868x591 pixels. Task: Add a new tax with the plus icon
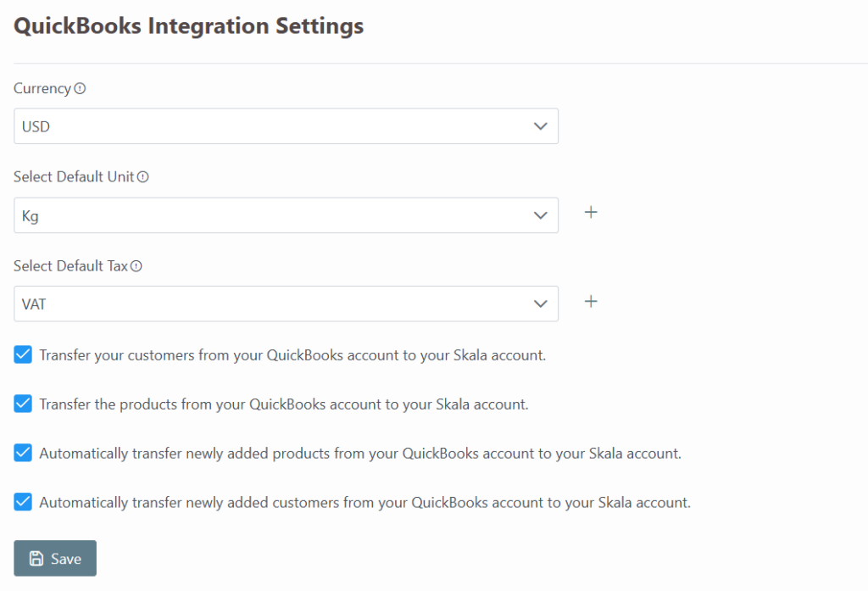pos(592,301)
